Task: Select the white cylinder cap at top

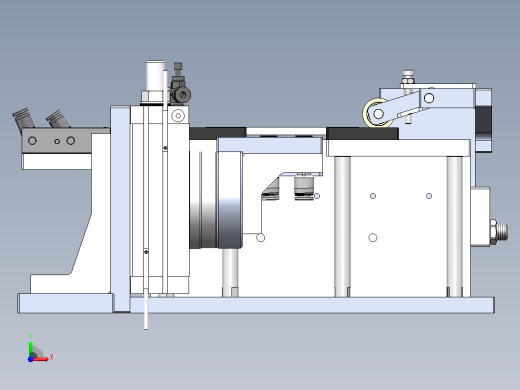Action: [x=155, y=76]
